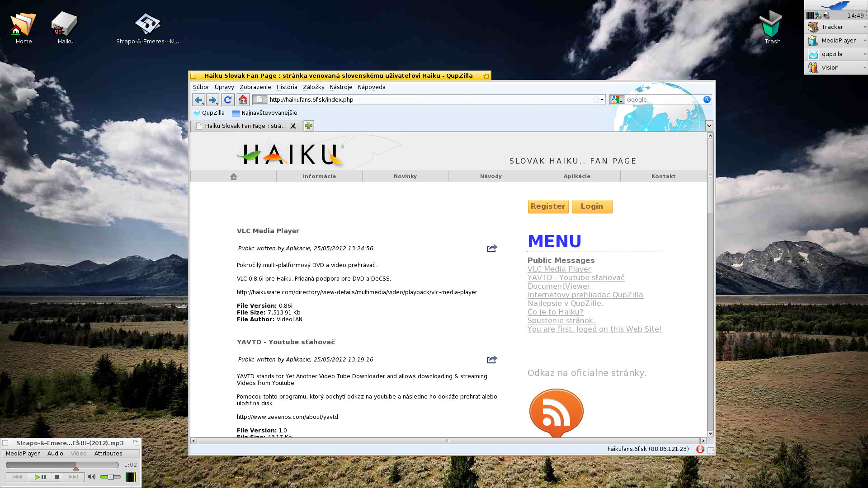Click the page vertical scrollbar thumb
This screenshot has height=488, width=868.
(x=710, y=176)
